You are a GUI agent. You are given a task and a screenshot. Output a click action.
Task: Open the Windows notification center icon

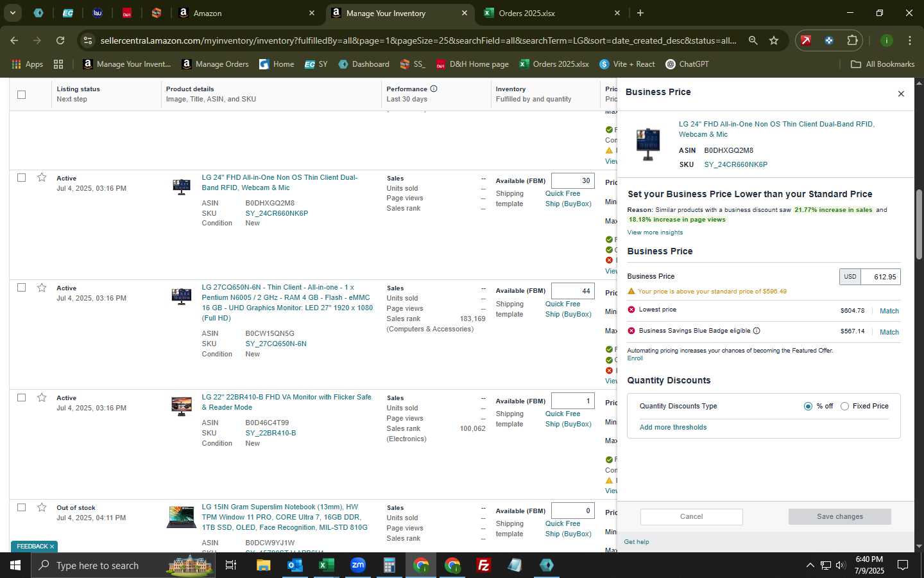pos(902,565)
